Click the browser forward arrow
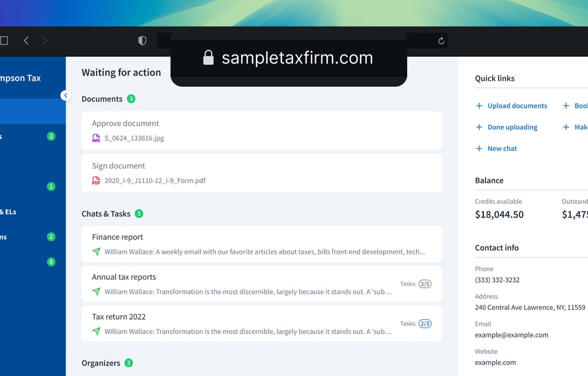 pyautogui.click(x=45, y=41)
